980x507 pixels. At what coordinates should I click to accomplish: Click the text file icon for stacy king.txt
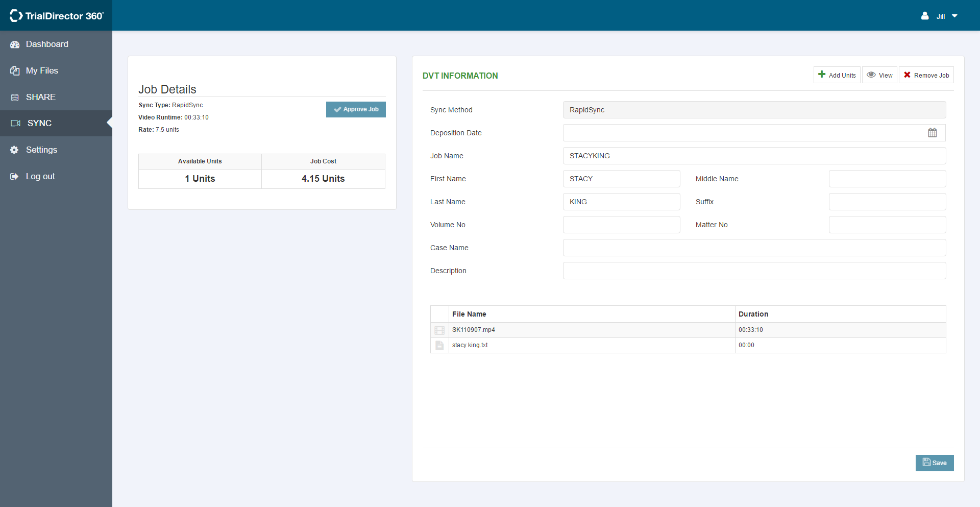(439, 346)
